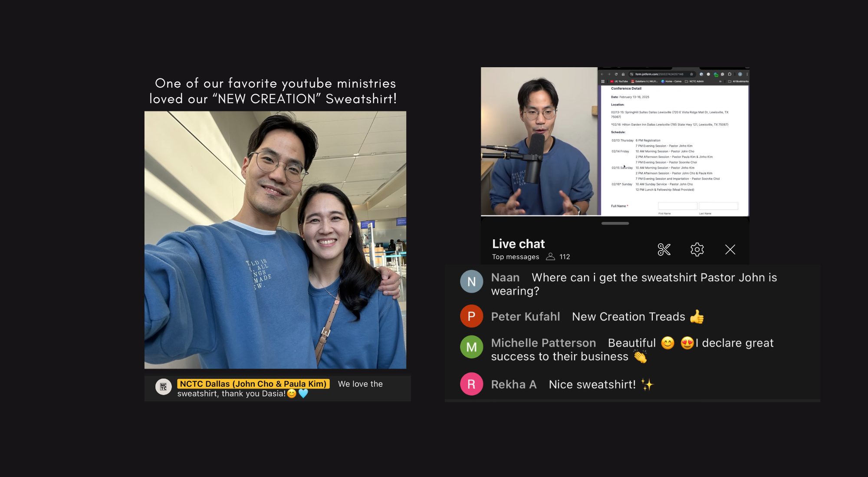The image size is (868, 477).
Task: Click the browser reload icon
Action: pyautogui.click(x=616, y=74)
